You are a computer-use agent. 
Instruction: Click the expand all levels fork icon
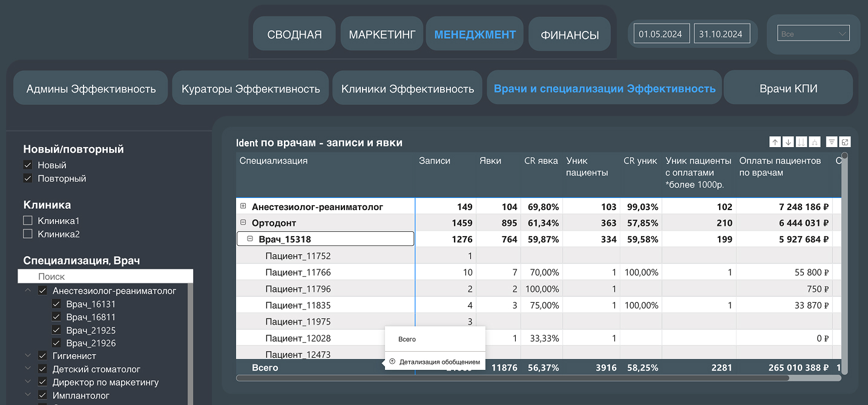tap(814, 142)
